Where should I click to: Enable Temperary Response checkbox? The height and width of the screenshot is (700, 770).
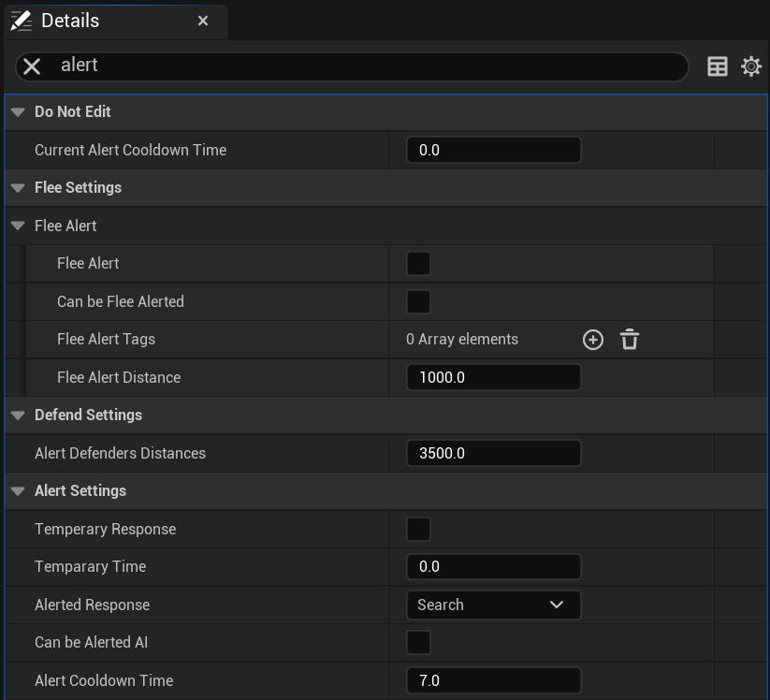tap(418, 530)
